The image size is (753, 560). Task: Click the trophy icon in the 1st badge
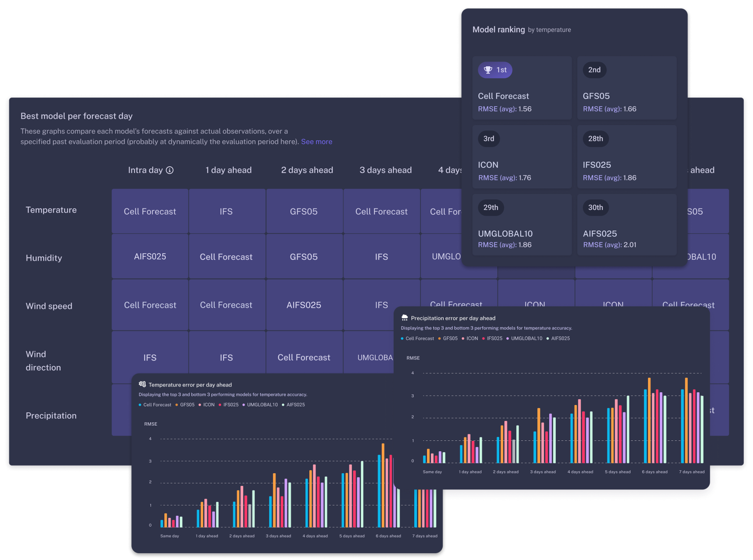[x=488, y=70]
